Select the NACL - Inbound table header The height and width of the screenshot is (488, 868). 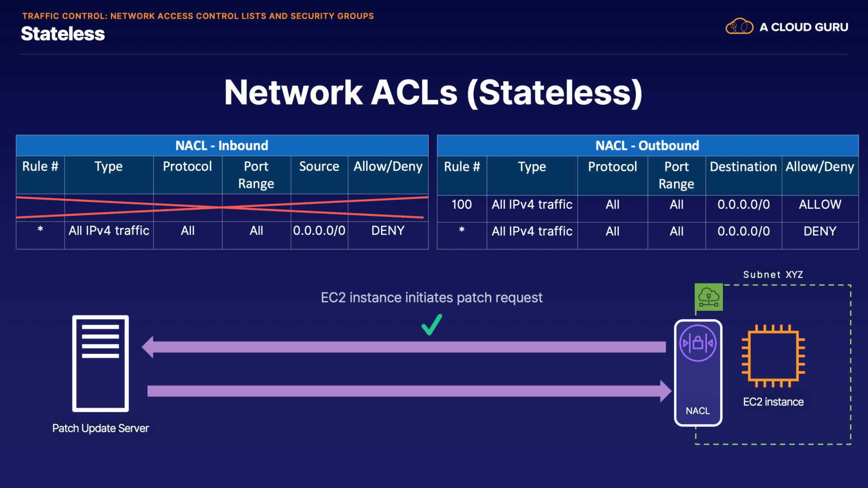pos(222,145)
